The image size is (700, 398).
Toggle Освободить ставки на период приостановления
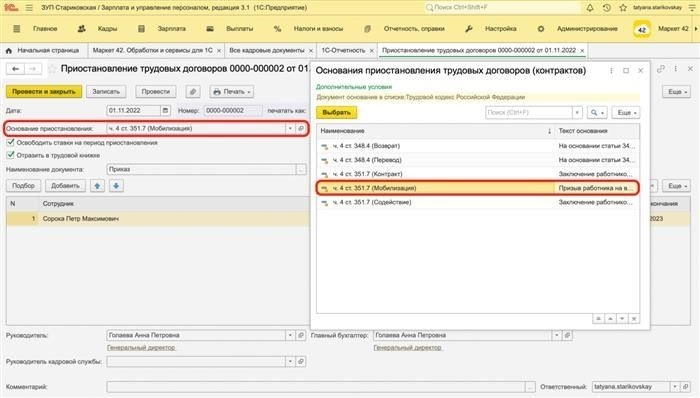point(10,142)
